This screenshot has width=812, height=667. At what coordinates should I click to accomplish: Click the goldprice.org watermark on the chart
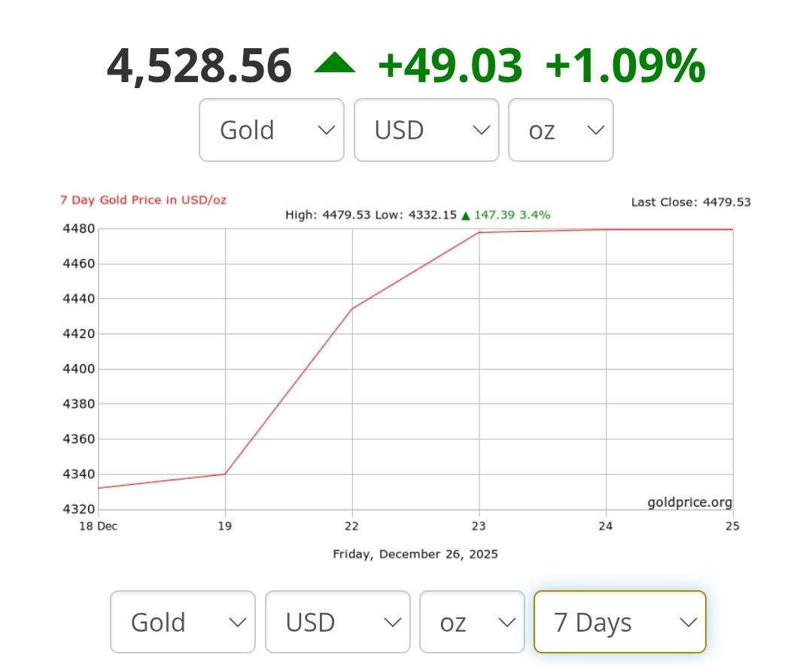click(689, 503)
